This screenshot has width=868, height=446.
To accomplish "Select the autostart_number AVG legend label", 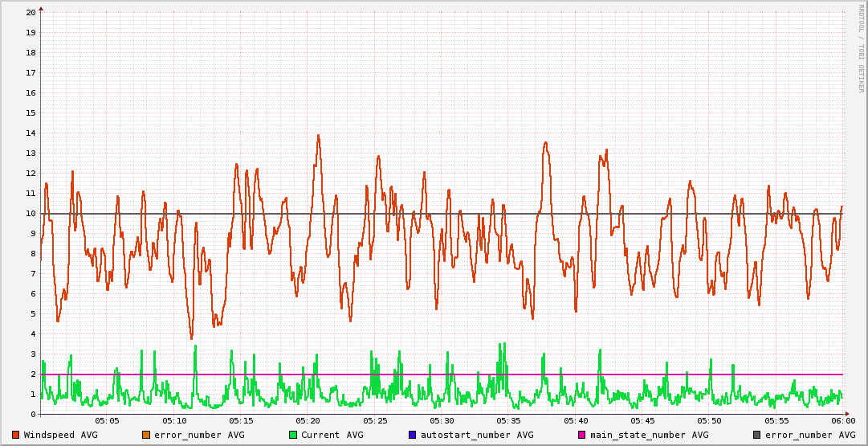I will pyautogui.click(x=477, y=435).
